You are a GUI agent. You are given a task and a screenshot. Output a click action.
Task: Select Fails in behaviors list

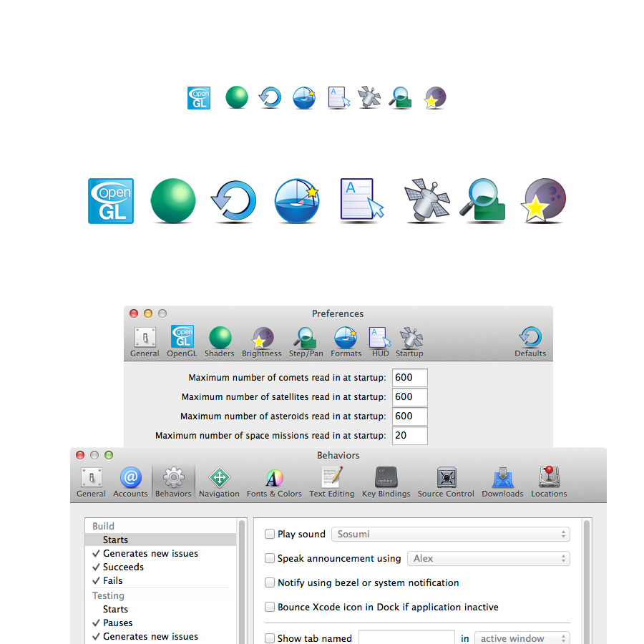pos(160,580)
